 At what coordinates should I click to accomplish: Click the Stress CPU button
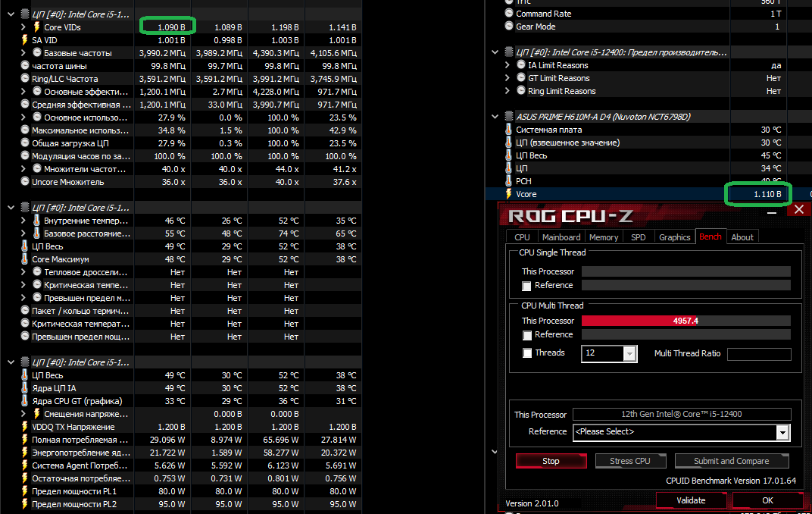tap(629, 461)
